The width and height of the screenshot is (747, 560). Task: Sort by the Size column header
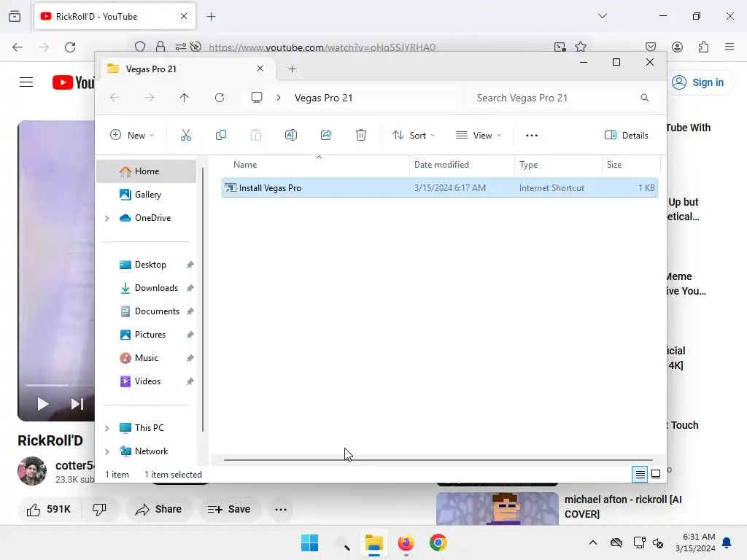pyautogui.click(x=631, y=165)
